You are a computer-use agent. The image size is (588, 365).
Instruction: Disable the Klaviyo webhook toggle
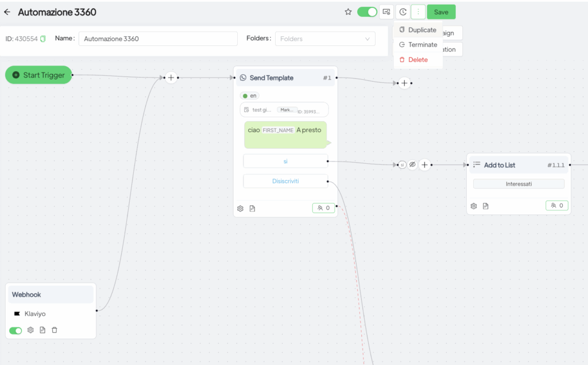pyautogui.click(x=16, y=330)
